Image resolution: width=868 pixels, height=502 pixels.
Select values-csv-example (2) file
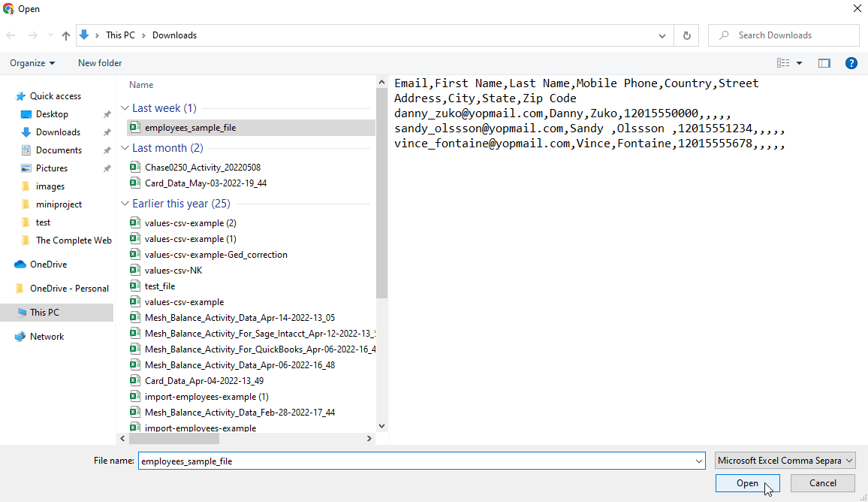191,222
